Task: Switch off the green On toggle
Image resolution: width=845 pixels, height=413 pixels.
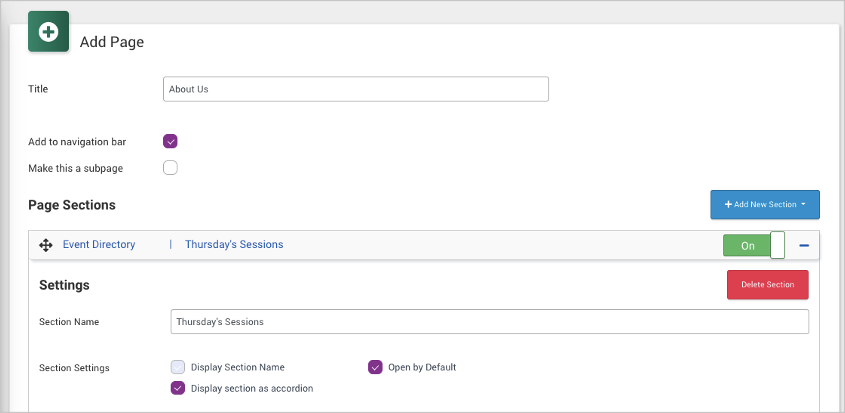Action: (747, 245)
